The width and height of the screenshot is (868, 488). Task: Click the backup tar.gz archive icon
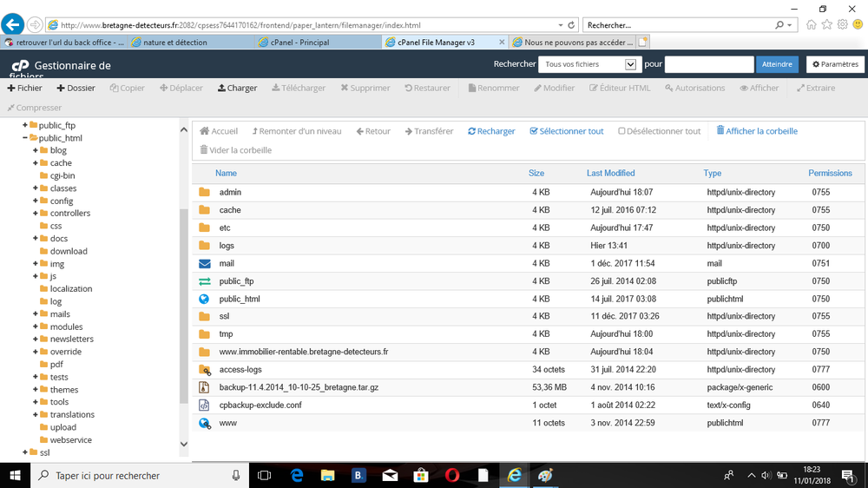pyautogui.click(x=204, y=387)
